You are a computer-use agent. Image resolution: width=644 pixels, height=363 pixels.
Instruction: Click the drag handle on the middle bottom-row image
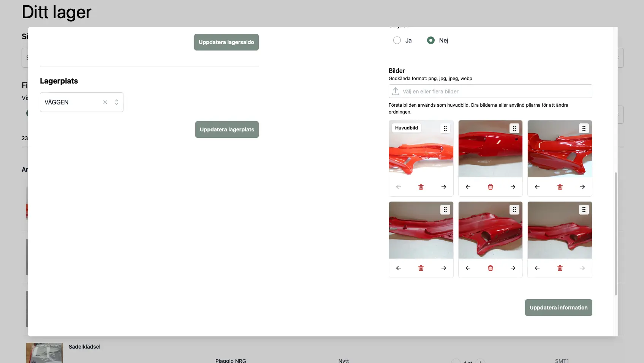click(x=514, y=210)
